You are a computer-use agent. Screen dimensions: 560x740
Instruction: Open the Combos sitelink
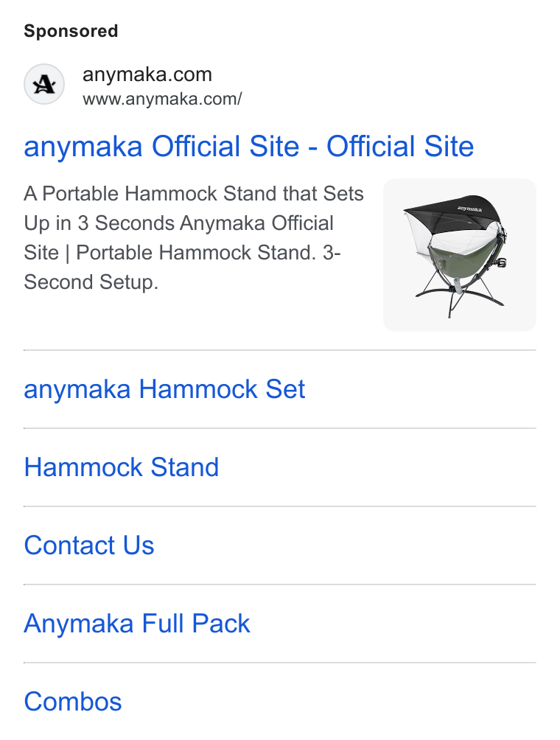coord(73,701)
